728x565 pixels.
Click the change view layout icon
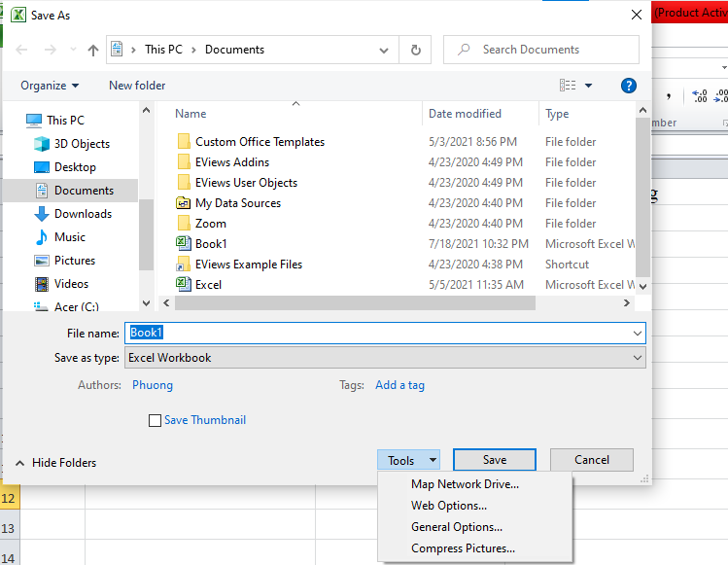point(568,86)
